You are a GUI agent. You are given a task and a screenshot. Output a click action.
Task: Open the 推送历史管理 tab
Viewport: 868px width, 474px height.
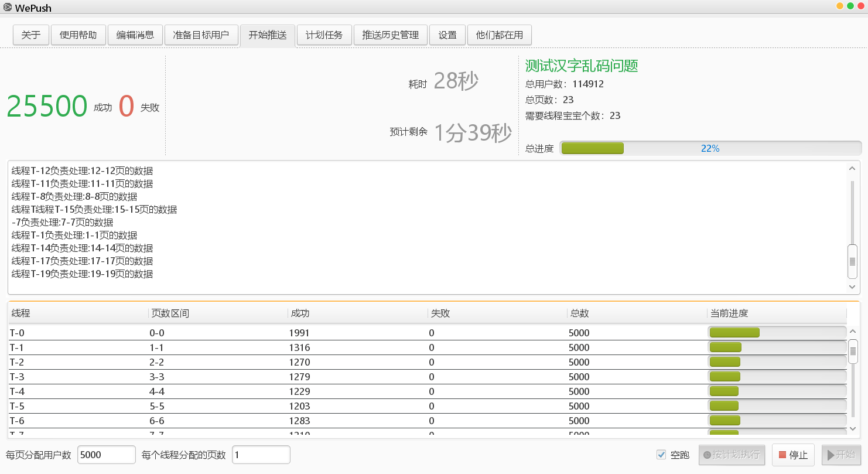click(x=391, y=35)
